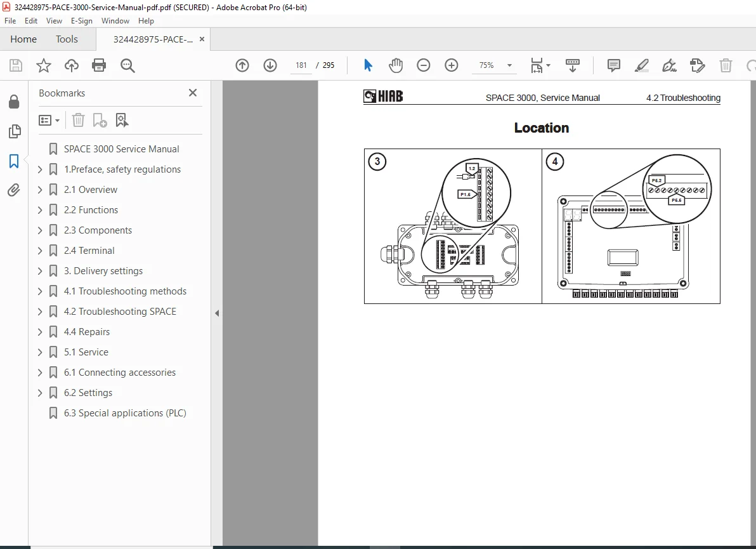
Task: Open the Window menu
Action: click(x=115, y=21)
